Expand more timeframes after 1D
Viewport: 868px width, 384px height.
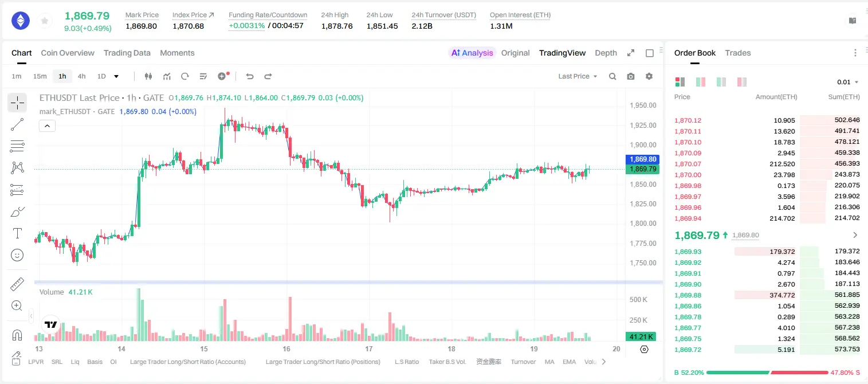[116, 76]
